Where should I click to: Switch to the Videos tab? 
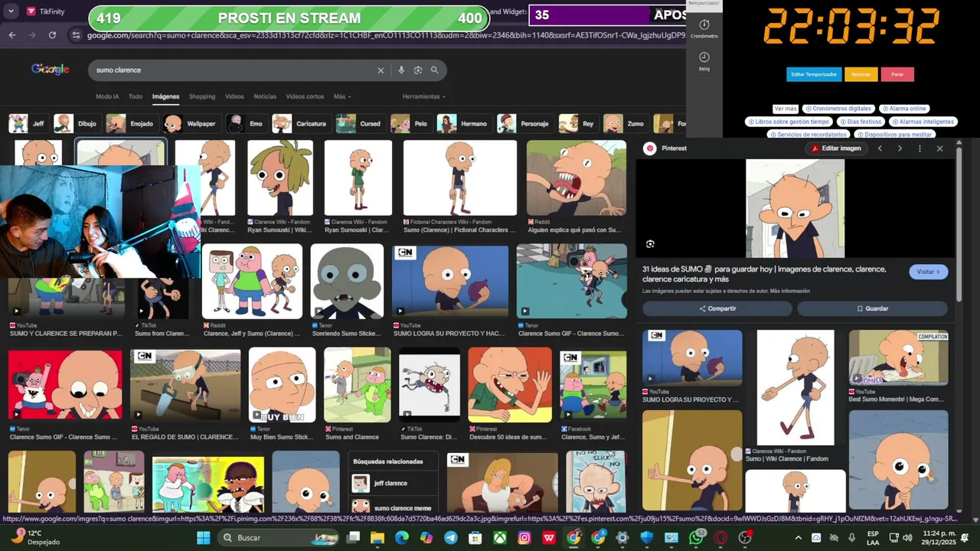(234, 96)
